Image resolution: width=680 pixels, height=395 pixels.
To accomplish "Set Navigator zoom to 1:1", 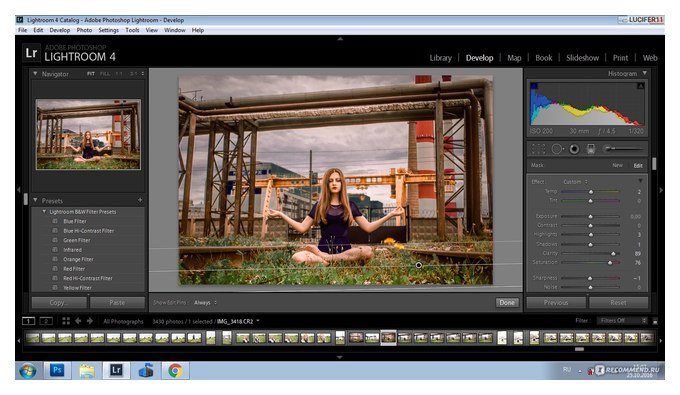I will (x=119, y=74).
